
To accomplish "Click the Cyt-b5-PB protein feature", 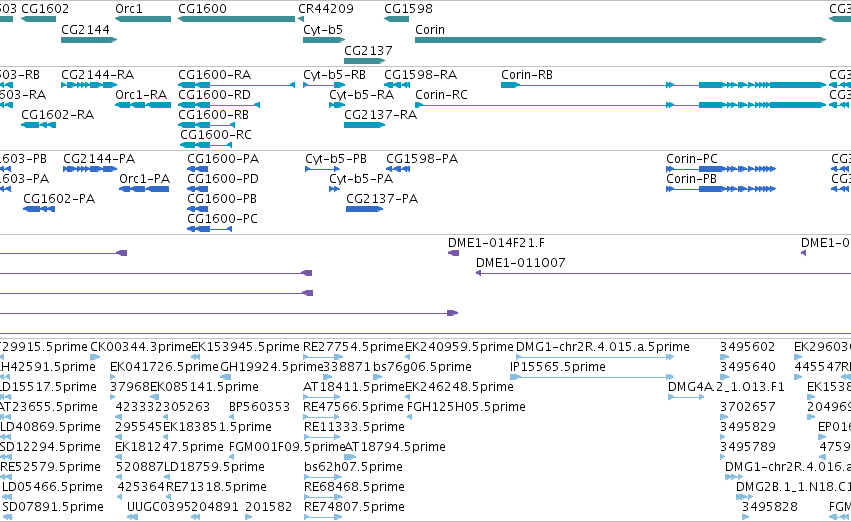I will click(x=322, y=169).
